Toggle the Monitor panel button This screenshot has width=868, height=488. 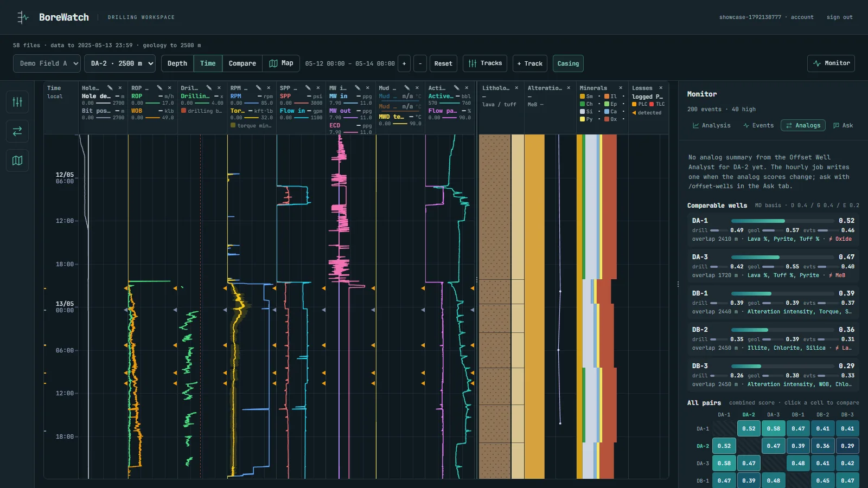click(x=831, y=63)
